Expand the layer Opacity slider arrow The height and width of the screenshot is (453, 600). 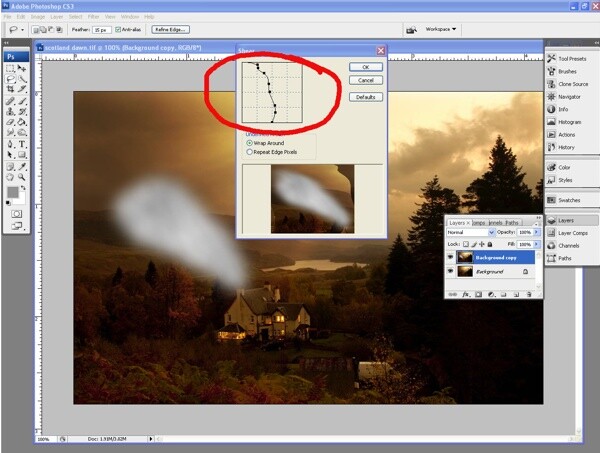click(536, 232)
